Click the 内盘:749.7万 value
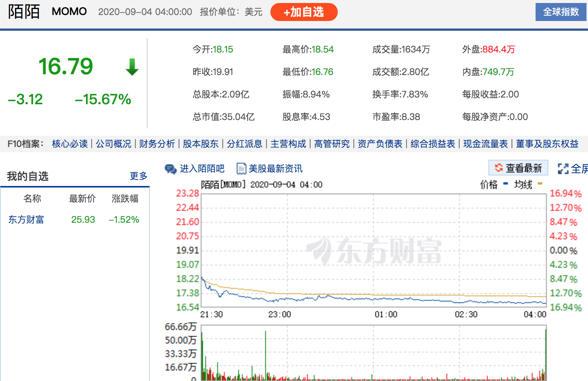588x381 pixels. pyautogui.click(x=488, y=72)
